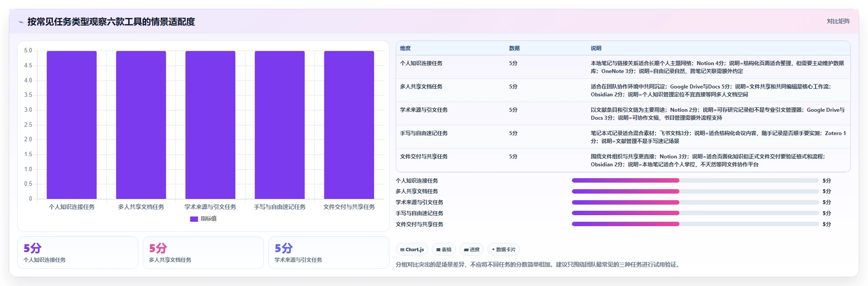Click the description starting 以文献条目和引文链
The height and width of the screenshot is (286, 868).
[718, 114]
